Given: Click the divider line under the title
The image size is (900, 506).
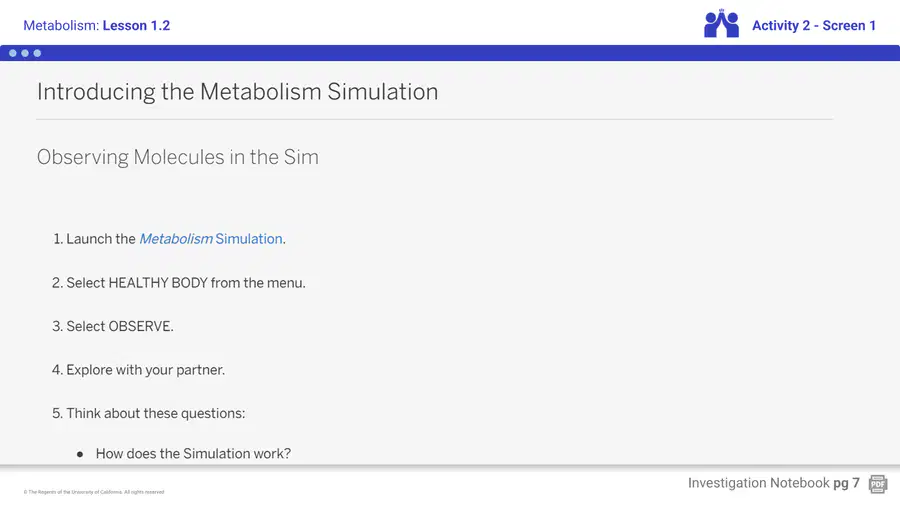Looking at the screenshot, I should coord(435,119).
